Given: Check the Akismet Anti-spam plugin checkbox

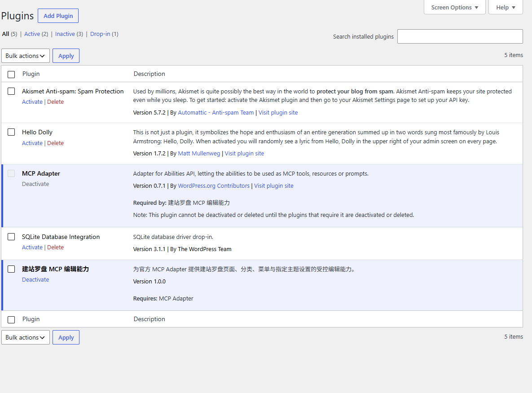Looking at the screenshot, I should click(x=11, y=91).
